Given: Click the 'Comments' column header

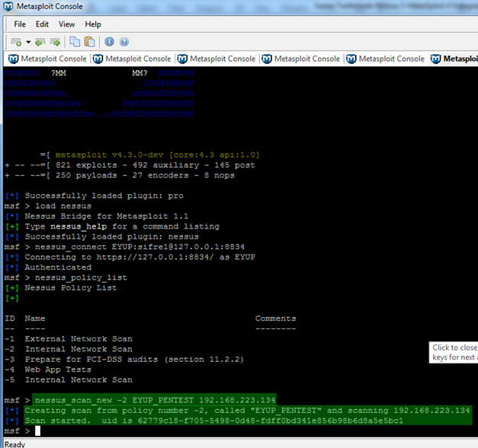Looking at the screenshot, I should [275, 318].
